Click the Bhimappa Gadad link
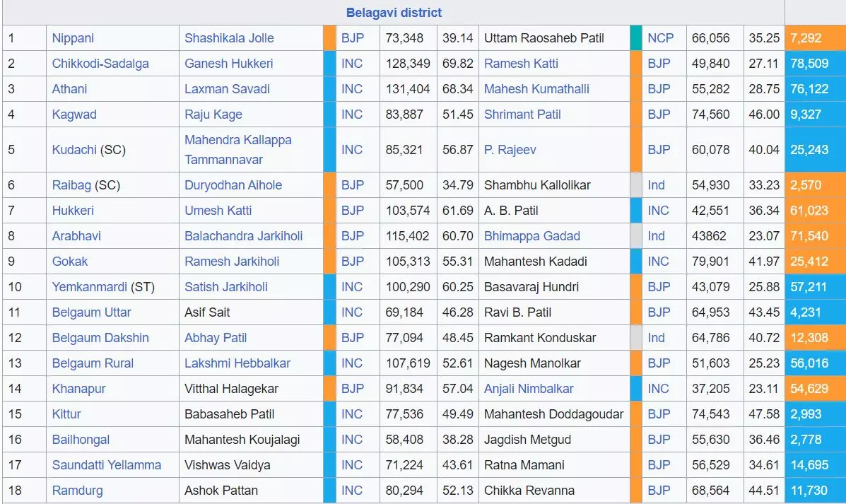846x504 pixels. point(532,236)
